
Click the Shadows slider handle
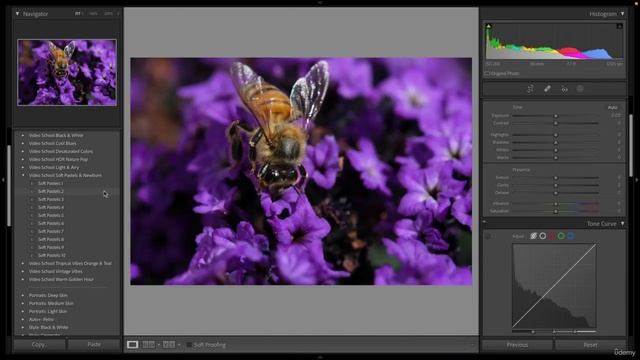coord(556,142)
